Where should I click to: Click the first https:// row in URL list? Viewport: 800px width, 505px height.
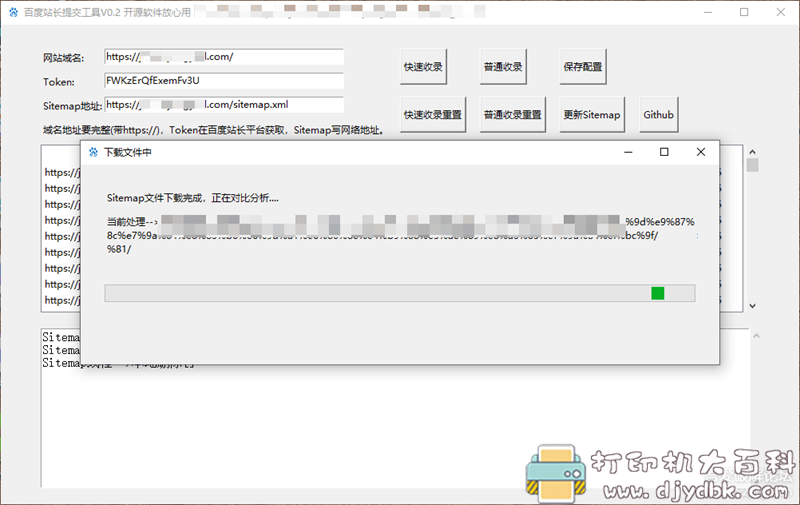(62, 172)
